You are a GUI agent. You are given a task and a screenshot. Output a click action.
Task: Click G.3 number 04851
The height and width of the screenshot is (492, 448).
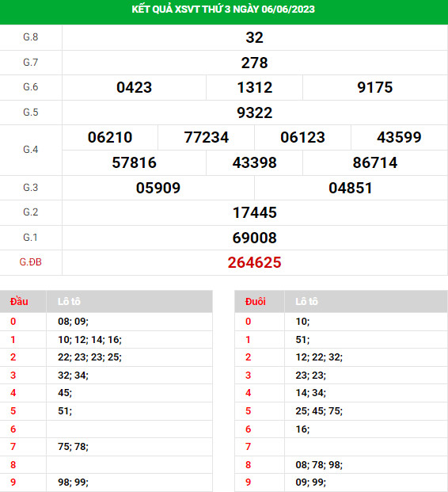(351, 188)
